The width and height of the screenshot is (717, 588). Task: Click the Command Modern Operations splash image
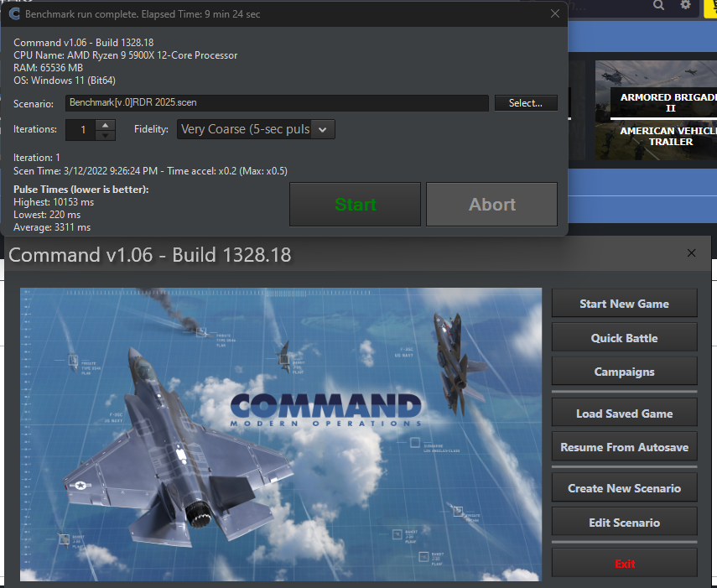tap(281, 434)
